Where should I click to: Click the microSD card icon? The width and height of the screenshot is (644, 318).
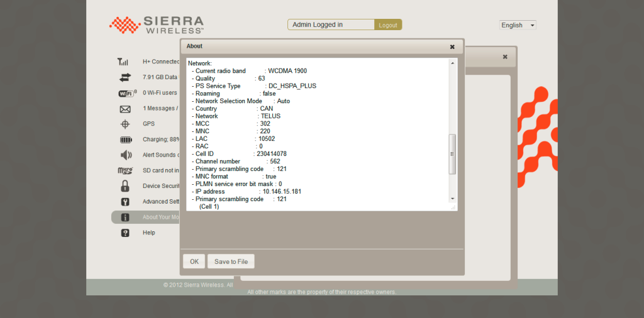[x=125, y=170]
